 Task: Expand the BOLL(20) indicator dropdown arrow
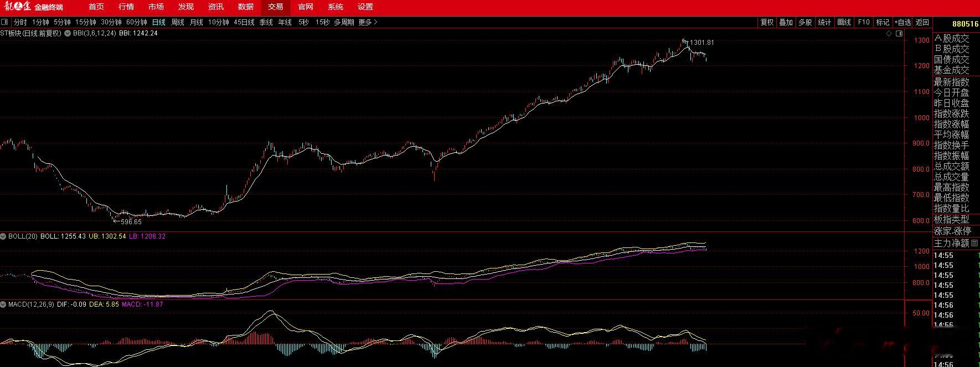[3, 236]
